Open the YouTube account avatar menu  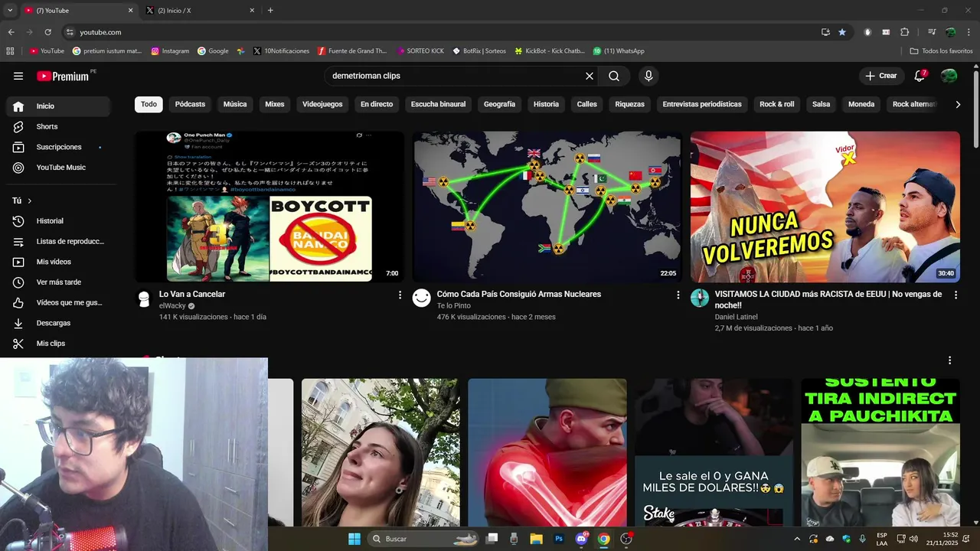point(949,76)
